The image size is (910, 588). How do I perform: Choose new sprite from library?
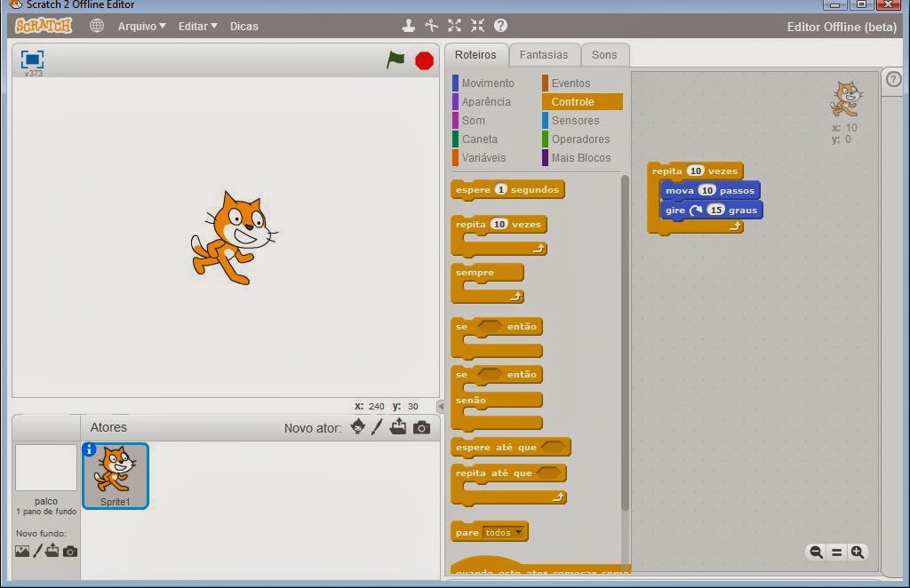point(358,427)
